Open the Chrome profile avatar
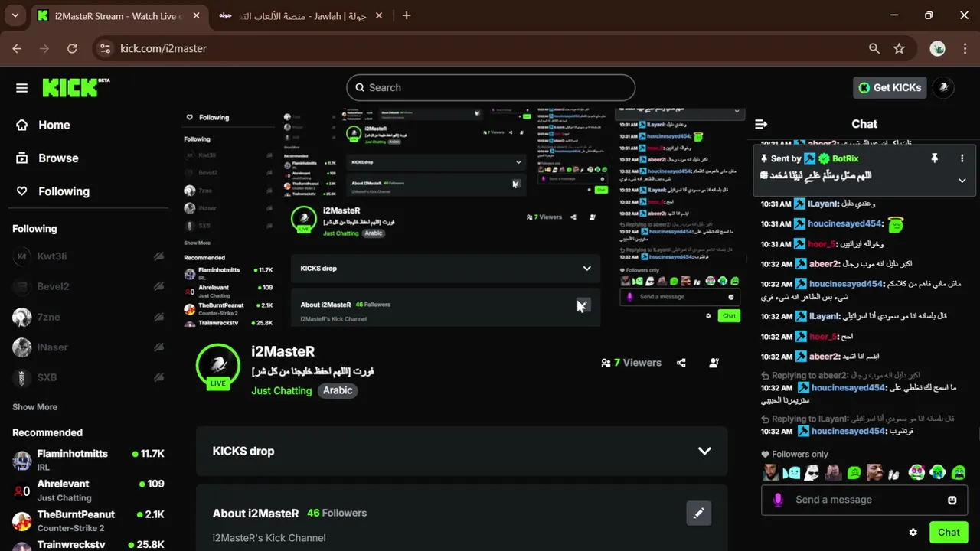Viewport: 980px width, 551px height. click(938, 48)
